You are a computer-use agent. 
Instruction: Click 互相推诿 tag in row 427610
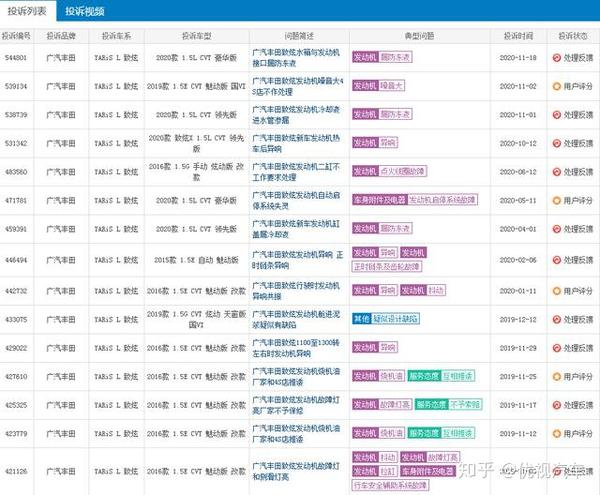pos(458,376)
